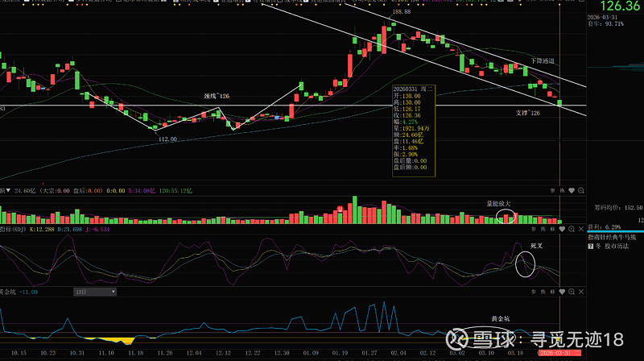The width and height of the screenshot is (644, 361).
Task: Click magnifier icon in KDJ panel
Action: coord(572,229)
